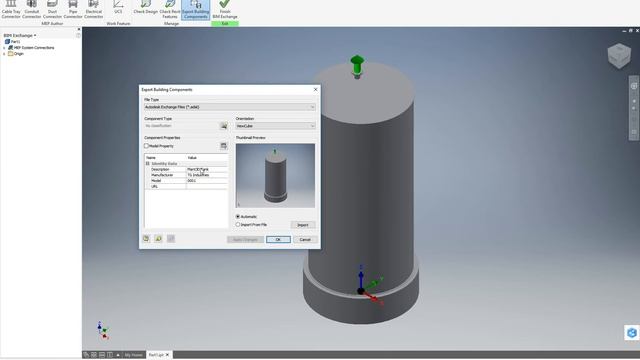Select the Duct Connector tool
Screen dimensions: 640x360
52,9
